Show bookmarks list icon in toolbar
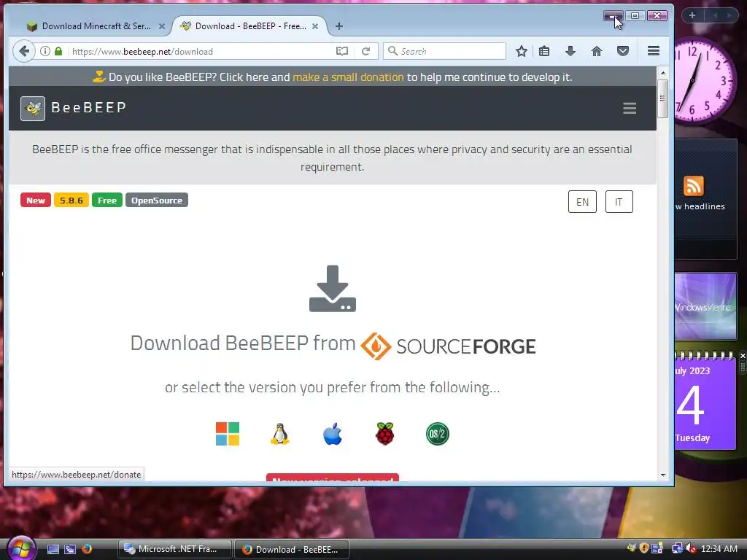747x560 pixels. pos(544,52)
